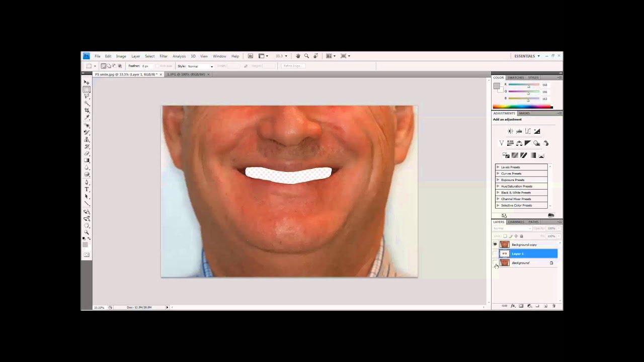Viewport: 644px width, 362px height.
Task: Select the Zoom tool in the toolbox
Action: point(87,233)
